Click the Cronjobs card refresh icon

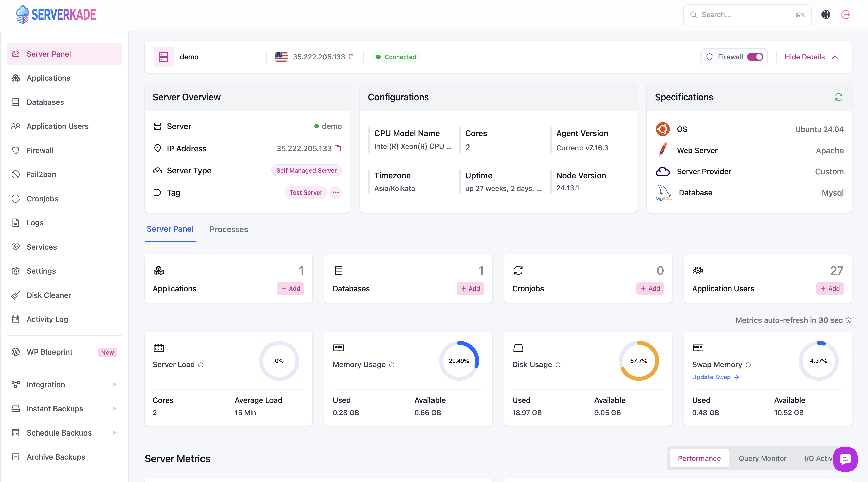(x=518, y=270)
